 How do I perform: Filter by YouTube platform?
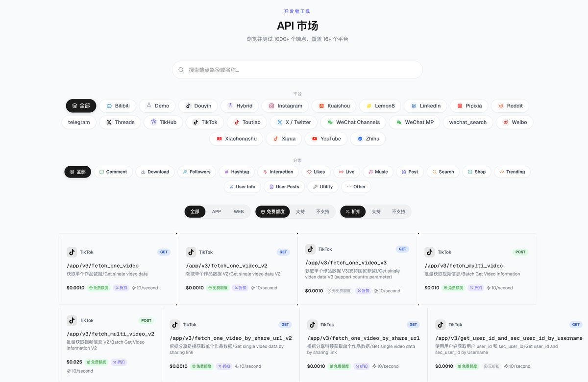click(326, 139)
